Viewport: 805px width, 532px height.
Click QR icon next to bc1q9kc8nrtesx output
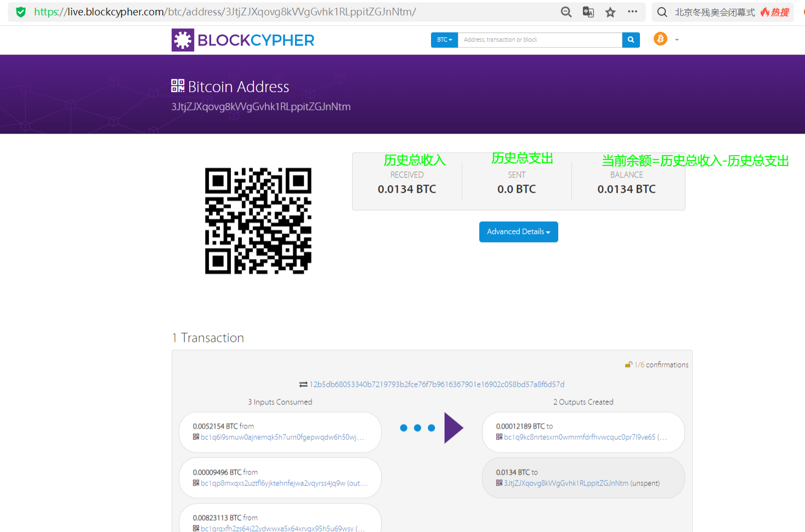coord(499,437)
